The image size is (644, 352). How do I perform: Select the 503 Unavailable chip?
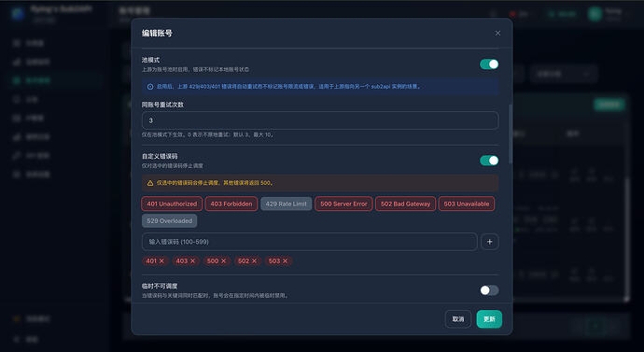pos(466,204)
